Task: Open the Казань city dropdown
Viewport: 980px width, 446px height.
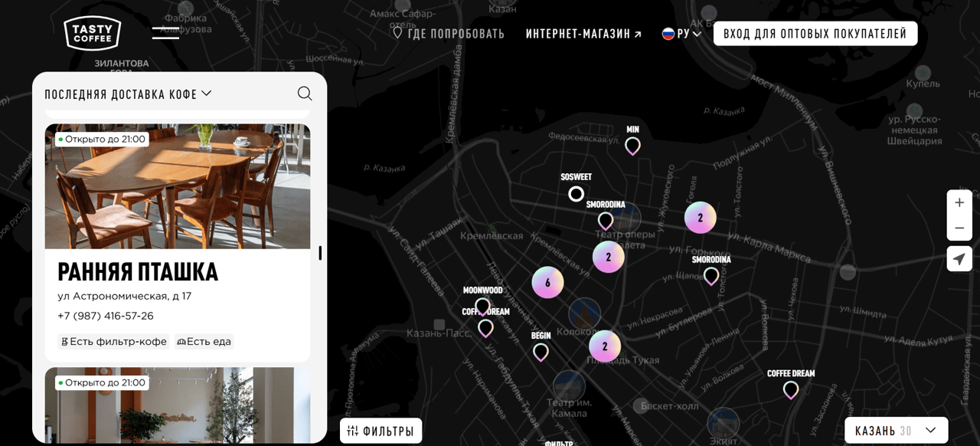Action: (897, 431)
